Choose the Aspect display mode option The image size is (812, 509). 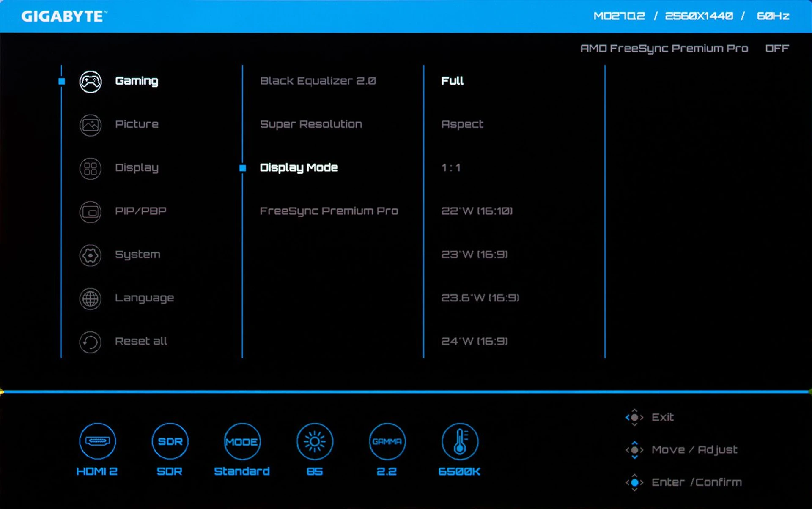point(462,124)
